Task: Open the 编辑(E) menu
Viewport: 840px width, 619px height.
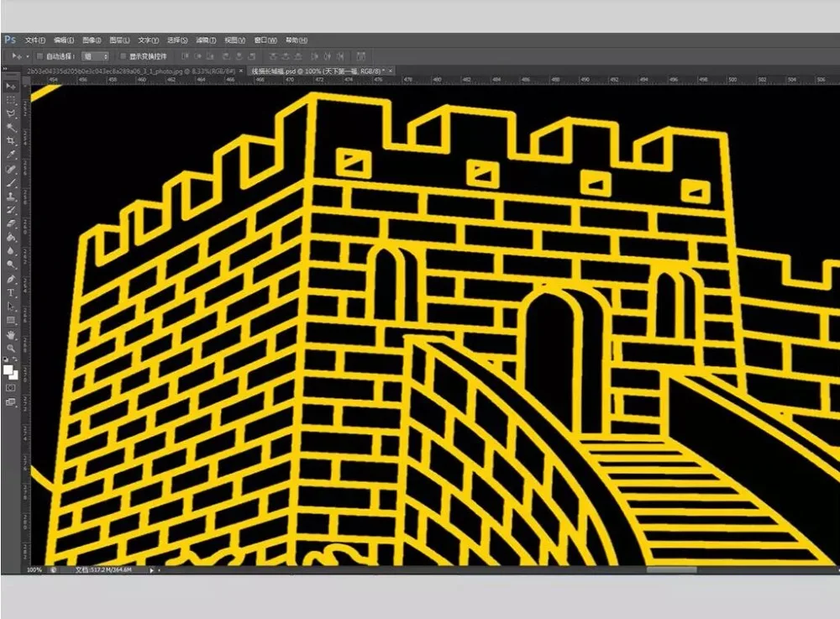Action: (x=64, y=40)
